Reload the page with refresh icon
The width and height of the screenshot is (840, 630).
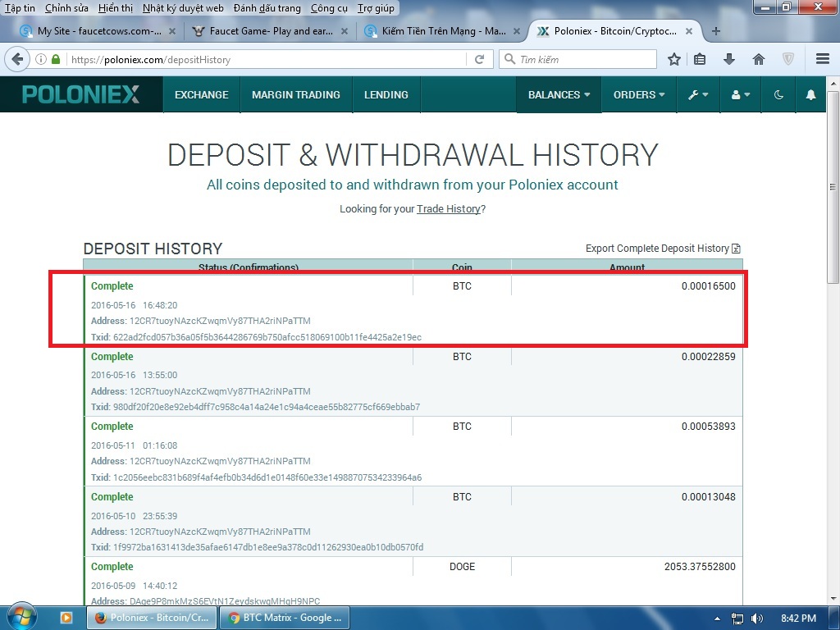(479, 59)
